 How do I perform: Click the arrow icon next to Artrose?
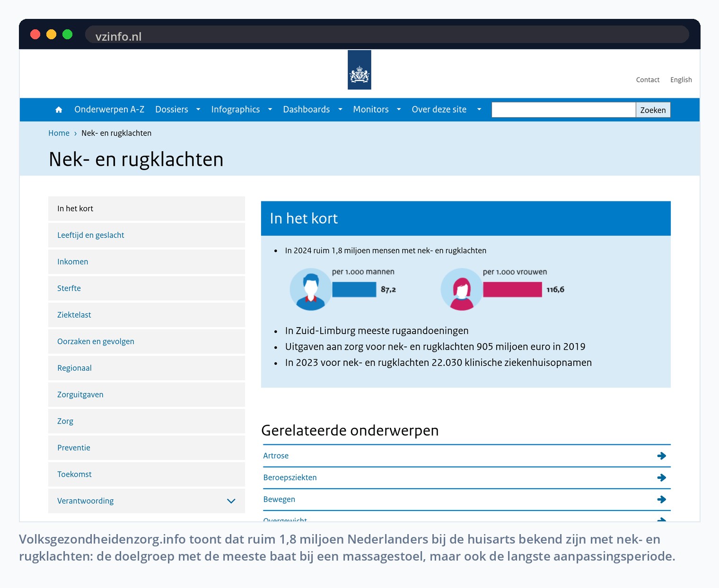click(x=661, y=456)
